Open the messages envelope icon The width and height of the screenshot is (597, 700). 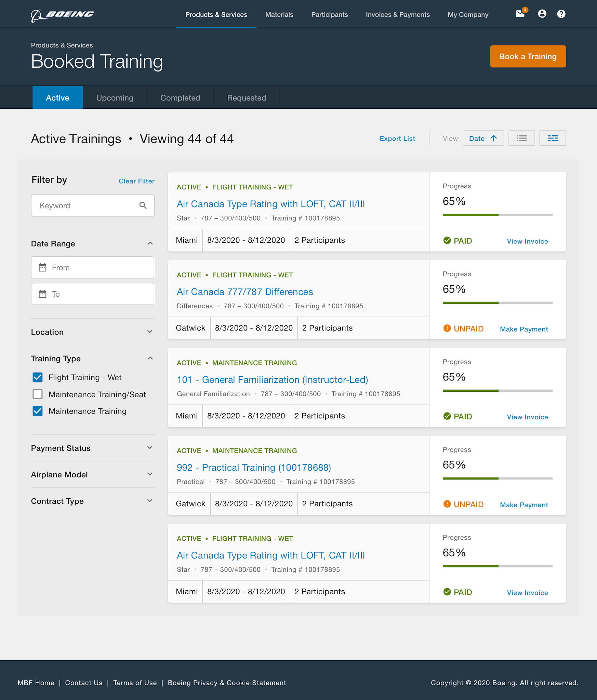coord(520,14)
